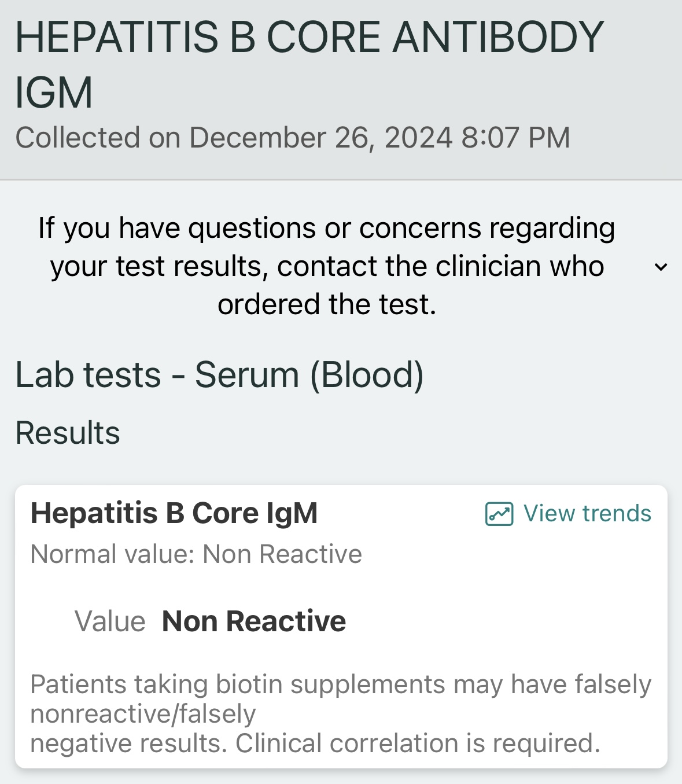Image resolution: width=682 pixels, height=784 pixels.
Task: Click the View trends chart icon
Action: click(499, 514)
